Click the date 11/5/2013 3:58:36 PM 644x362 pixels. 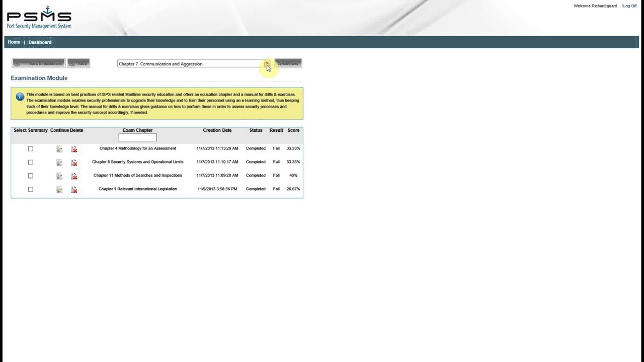coord(217,189)
